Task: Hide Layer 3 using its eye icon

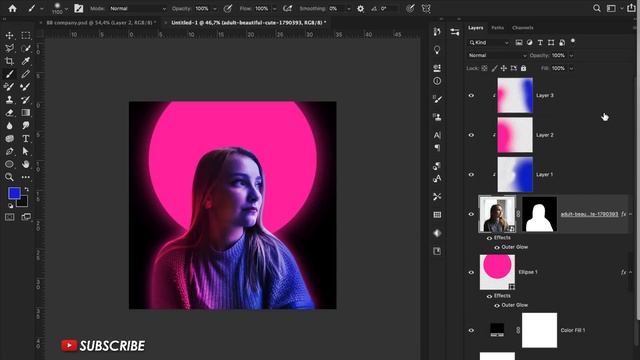Action: coord(471,96)
